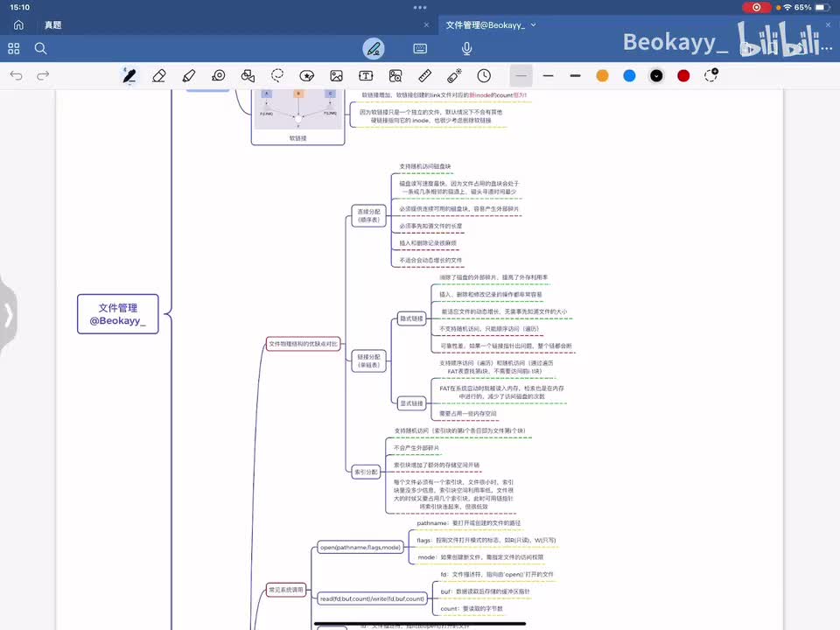Select the 连续分配 mind map node
Screen dimensions: 840x630
coord(368,215)
